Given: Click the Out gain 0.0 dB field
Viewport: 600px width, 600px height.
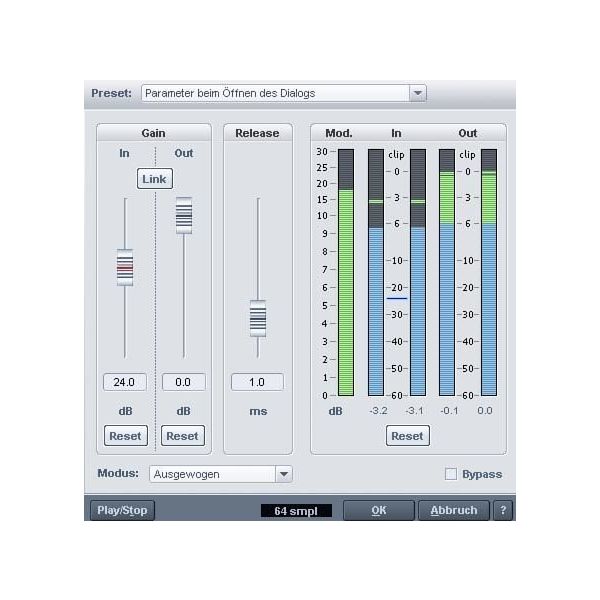Looking at the screenshot, I should (184, 382).
